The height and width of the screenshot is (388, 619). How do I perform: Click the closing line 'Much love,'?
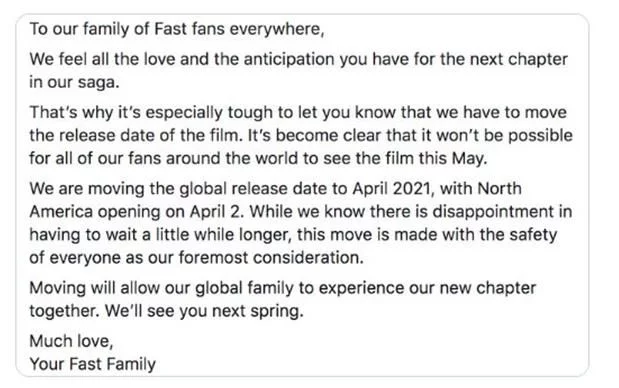tap(71, 341)
